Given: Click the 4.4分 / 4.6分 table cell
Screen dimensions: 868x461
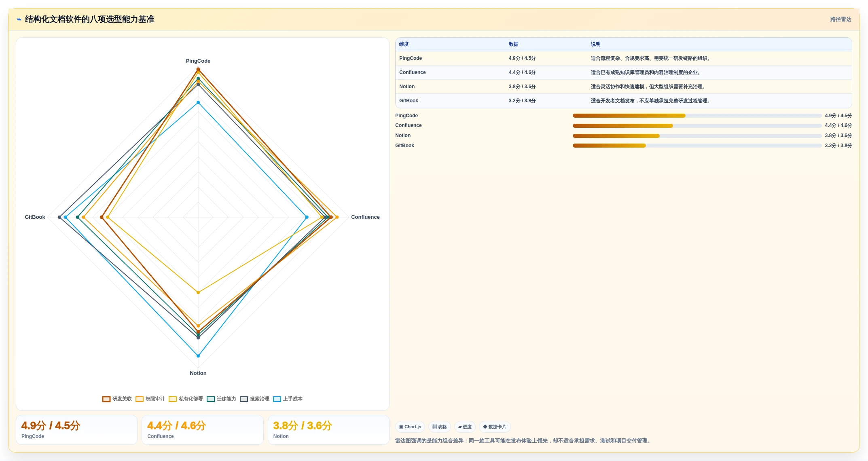Looking at the screenshot, I should point(522,73).
